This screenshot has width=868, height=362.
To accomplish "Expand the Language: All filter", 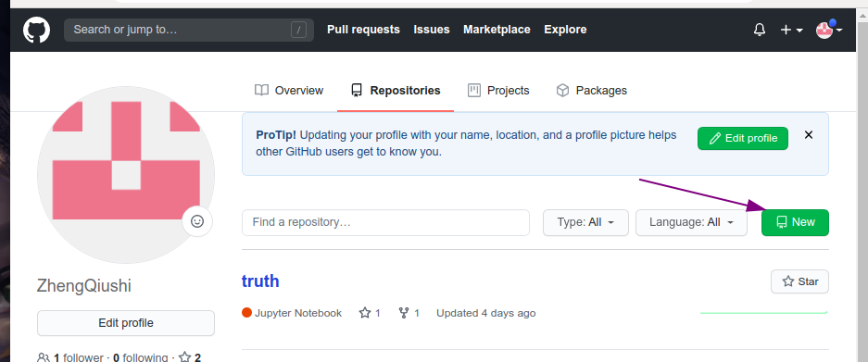I will 691,222.
